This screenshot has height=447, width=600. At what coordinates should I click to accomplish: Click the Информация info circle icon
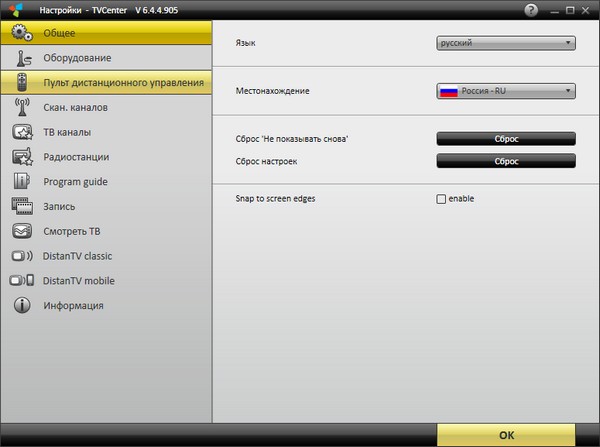[22, 305]
